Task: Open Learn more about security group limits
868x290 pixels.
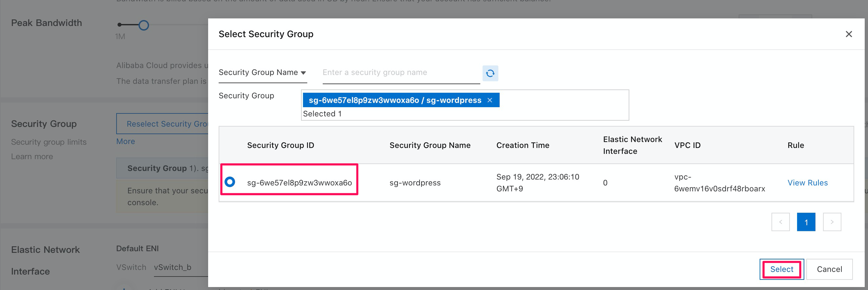Action: click(x=32, y=157)
